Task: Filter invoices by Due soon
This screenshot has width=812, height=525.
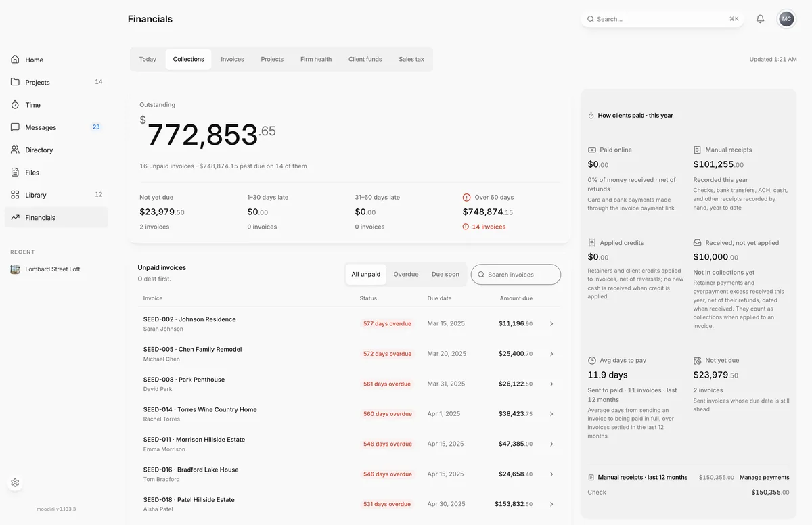Action: click(445, 274)
